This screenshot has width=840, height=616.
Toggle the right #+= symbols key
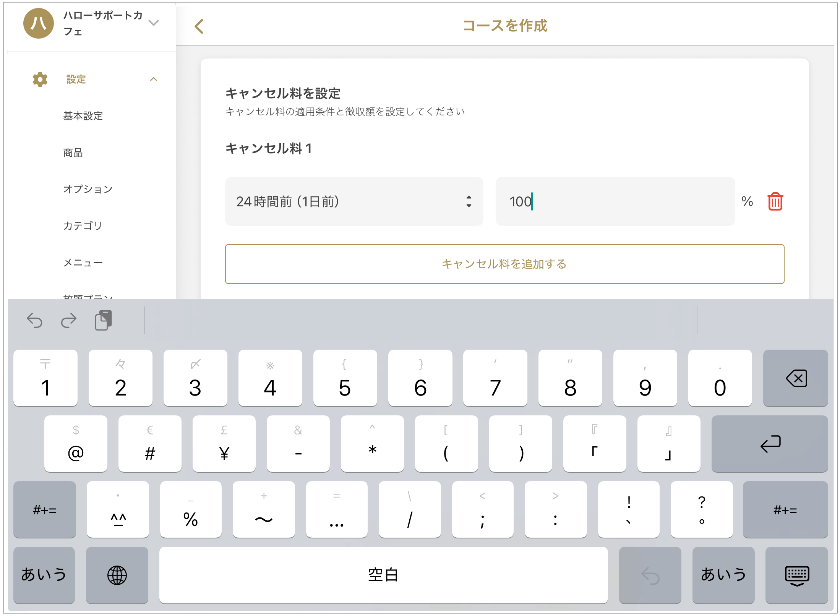tap(785, 510)
